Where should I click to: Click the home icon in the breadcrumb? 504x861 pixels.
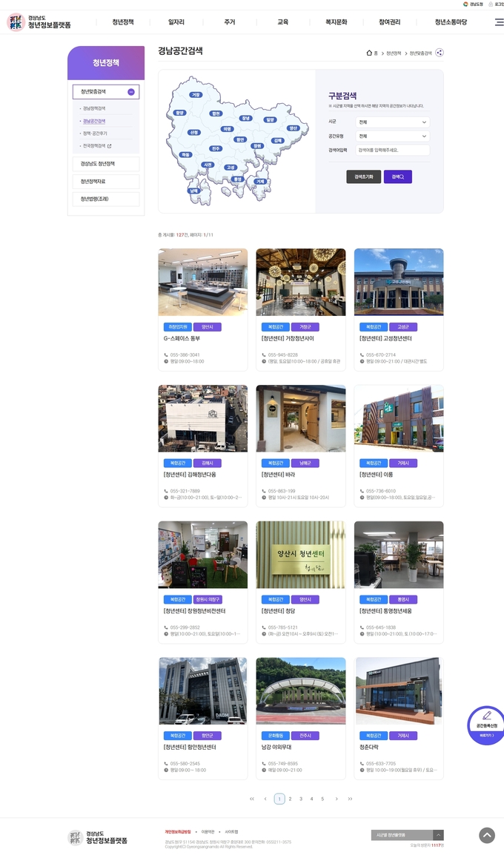tap(369, 53)
